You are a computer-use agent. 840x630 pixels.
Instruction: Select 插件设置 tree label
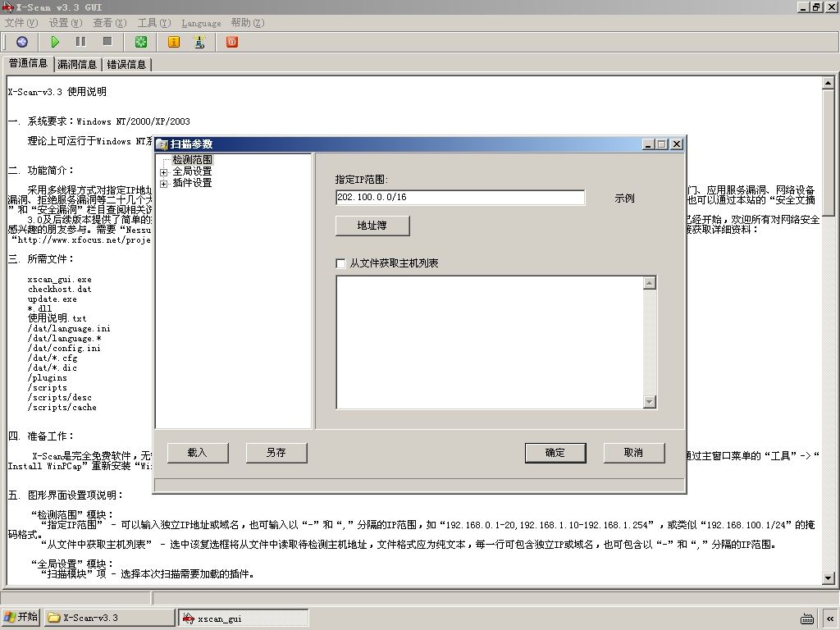(192, 183)
